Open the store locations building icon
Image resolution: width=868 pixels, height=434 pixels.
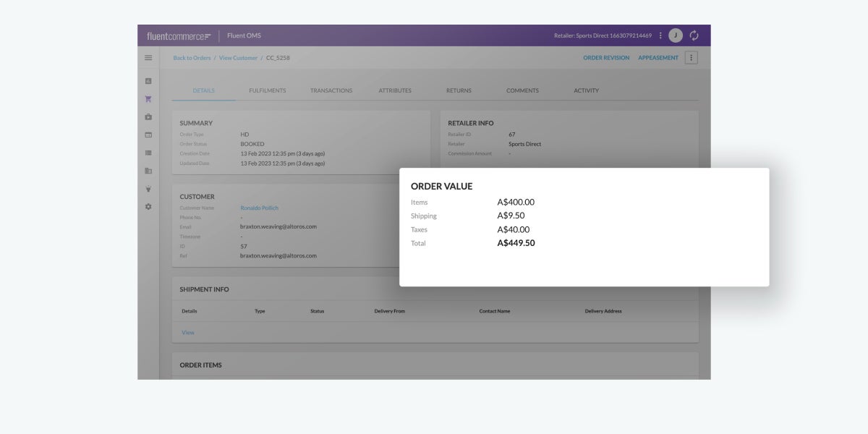tap(148, 171)
